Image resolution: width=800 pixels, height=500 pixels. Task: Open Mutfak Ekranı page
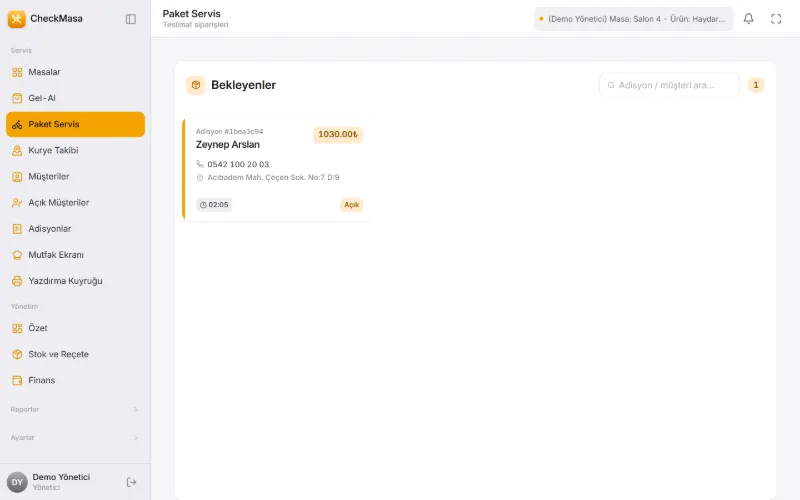[76, 255]
